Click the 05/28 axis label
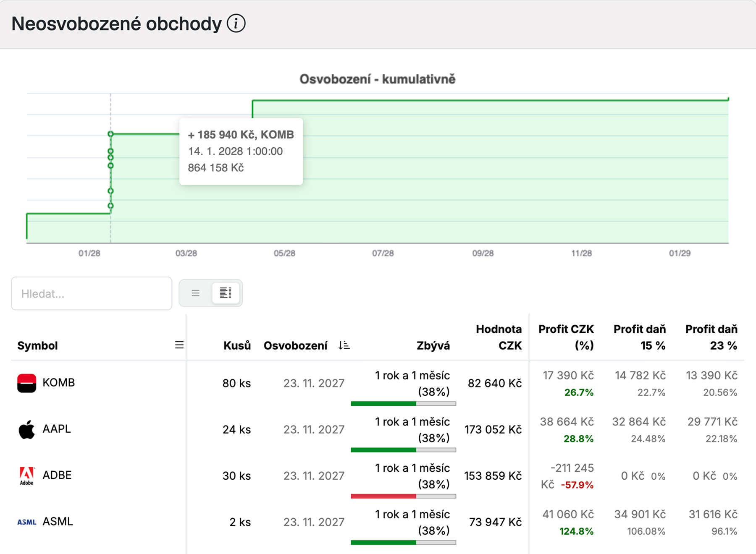The image size is (756, 554). pyautogui.click(x=284, y=253)
